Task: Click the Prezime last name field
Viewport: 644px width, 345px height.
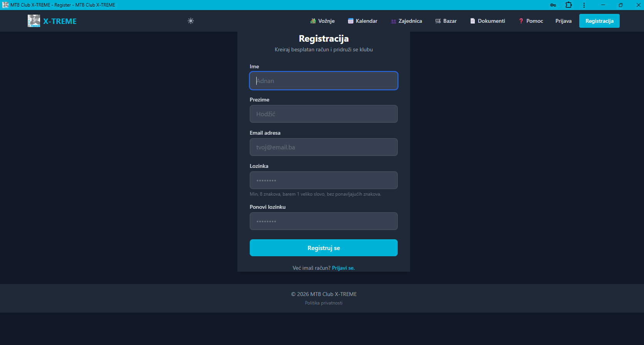Action: (324, 114)
